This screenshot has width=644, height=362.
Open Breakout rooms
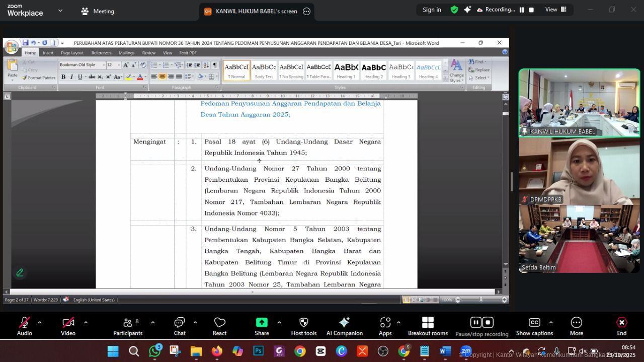[428, 326]
